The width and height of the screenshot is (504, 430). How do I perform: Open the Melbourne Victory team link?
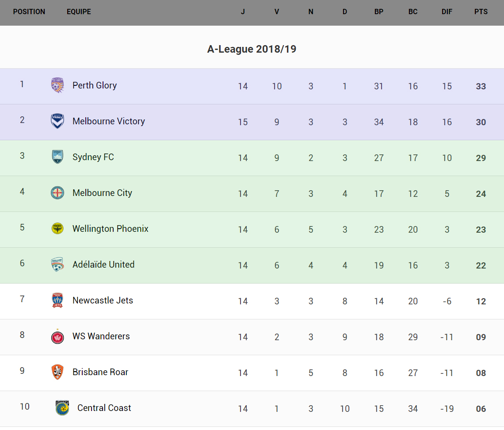[x=109, y=121]
